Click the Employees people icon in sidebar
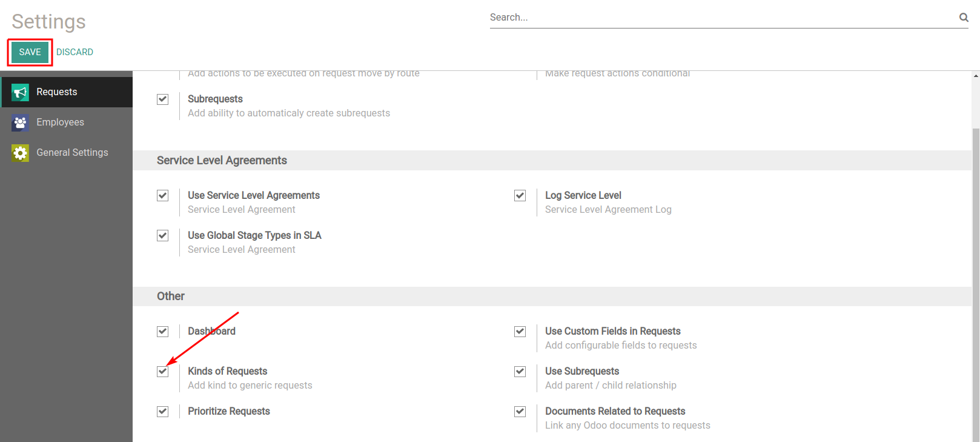This screenshot has height=442, width=980. (20, 122)
